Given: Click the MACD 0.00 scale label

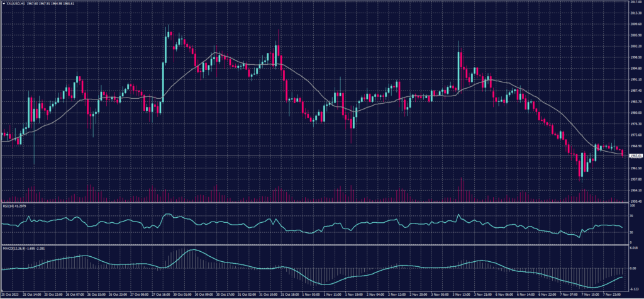Looking at the screenshot, I should (633, 268).
